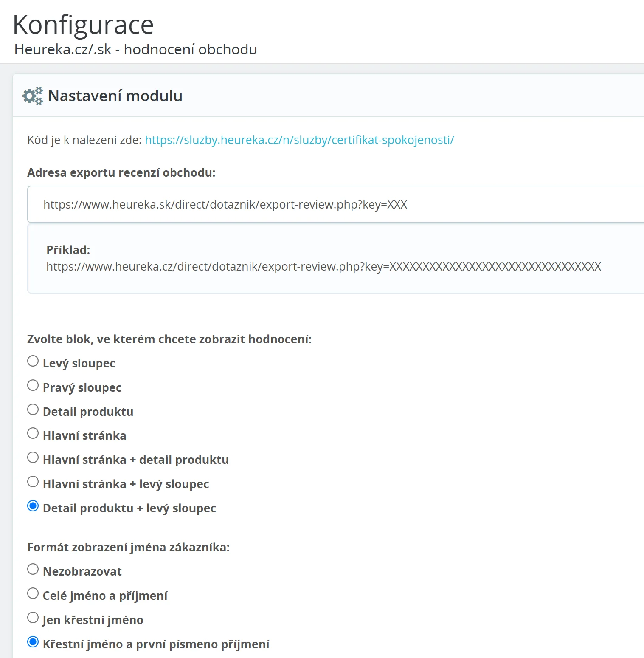
Task: Click the review export address input field
Action: 335,204
